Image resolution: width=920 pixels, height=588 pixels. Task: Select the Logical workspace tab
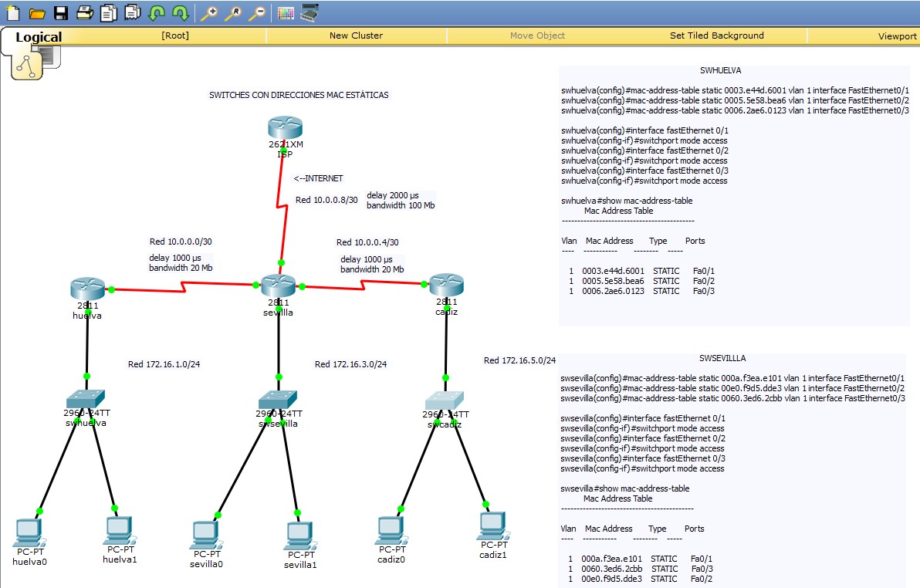point(38,36)
